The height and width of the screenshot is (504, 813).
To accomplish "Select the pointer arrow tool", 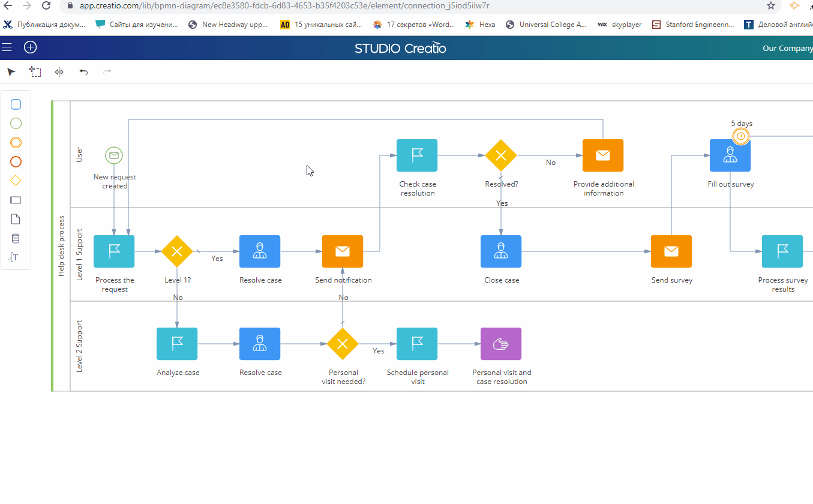I will (x=11, y=72).
